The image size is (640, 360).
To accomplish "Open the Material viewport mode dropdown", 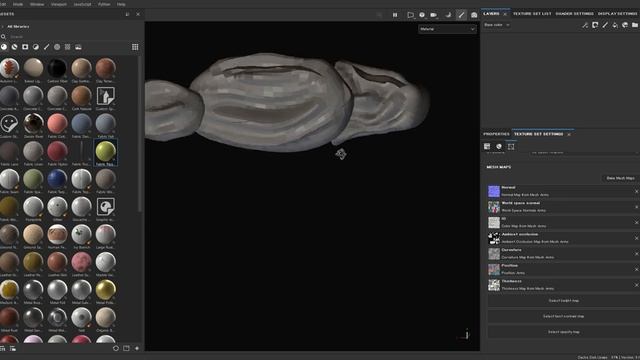I will tap(447, 29).
